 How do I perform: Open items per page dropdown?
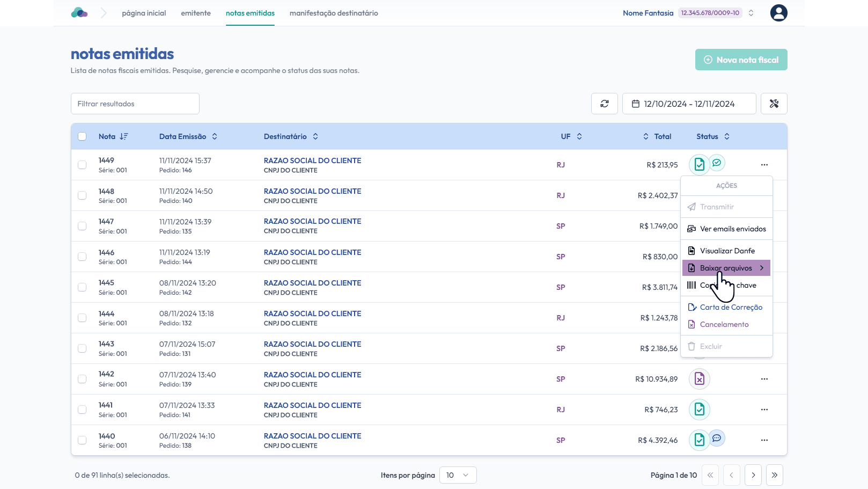click(458, 475)
